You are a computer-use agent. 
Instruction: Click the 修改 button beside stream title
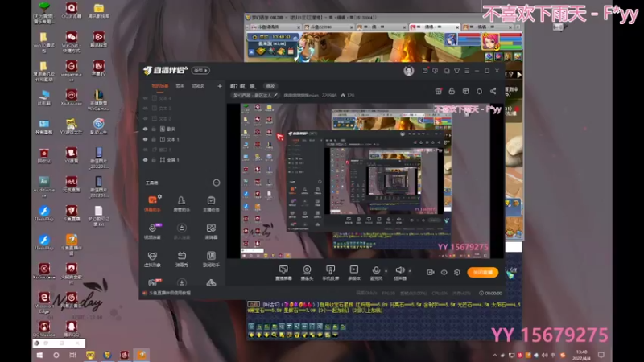click(x=270, y=86)
